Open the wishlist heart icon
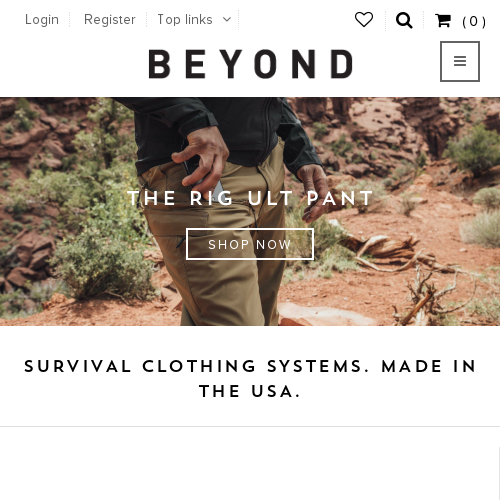Screen dimensions: 500x500 click(364, 20)
